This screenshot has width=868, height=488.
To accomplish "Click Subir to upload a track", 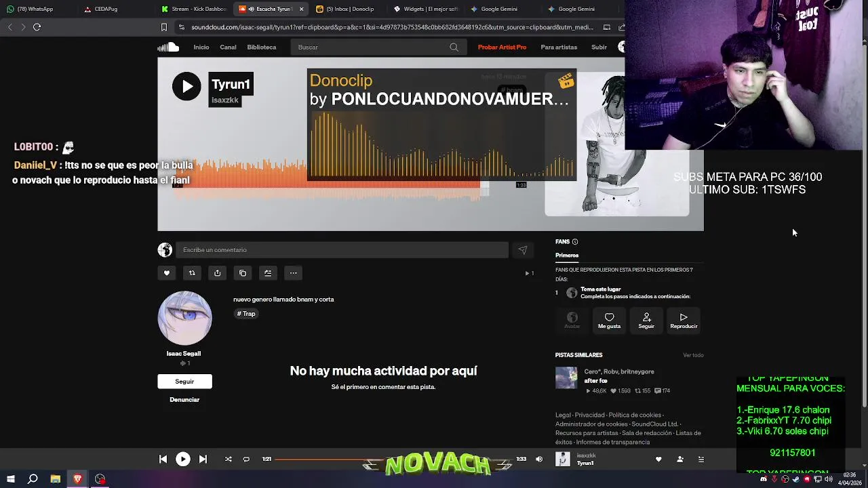I will pyautogui.click(x=599, y=47).
